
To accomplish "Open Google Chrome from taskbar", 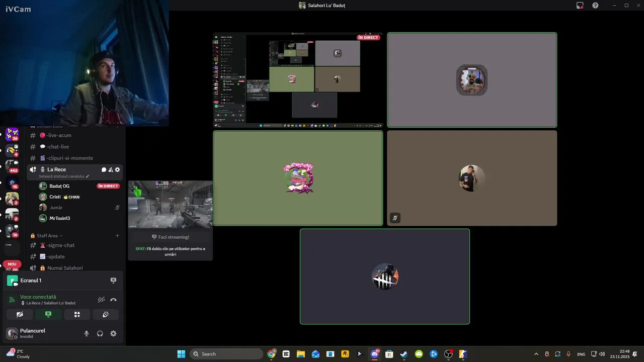I will [x=272, y=354].
